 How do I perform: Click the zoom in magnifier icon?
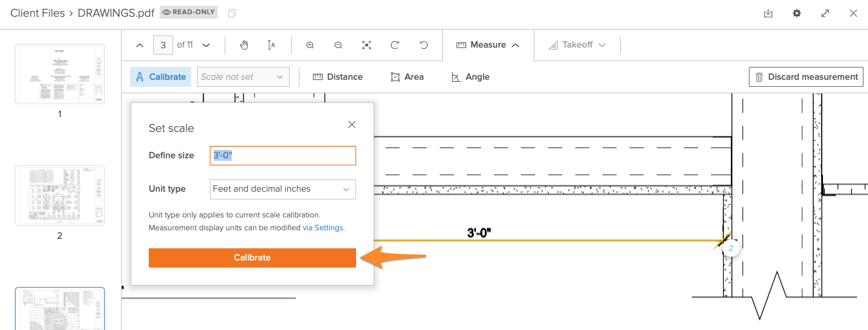pos(310,45)
